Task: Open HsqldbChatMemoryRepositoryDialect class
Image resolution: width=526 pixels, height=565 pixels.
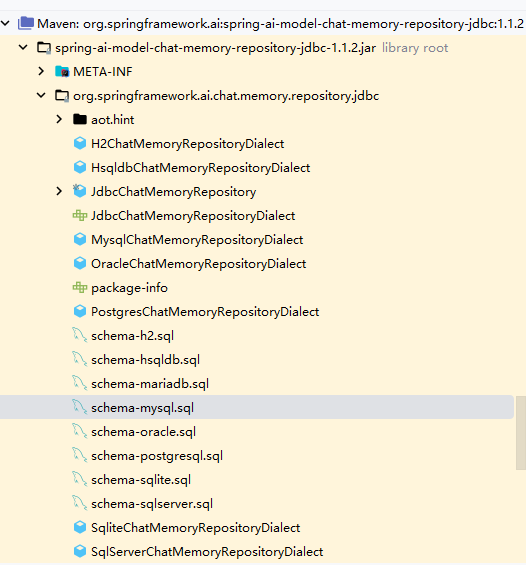Action: coord(200,168)
